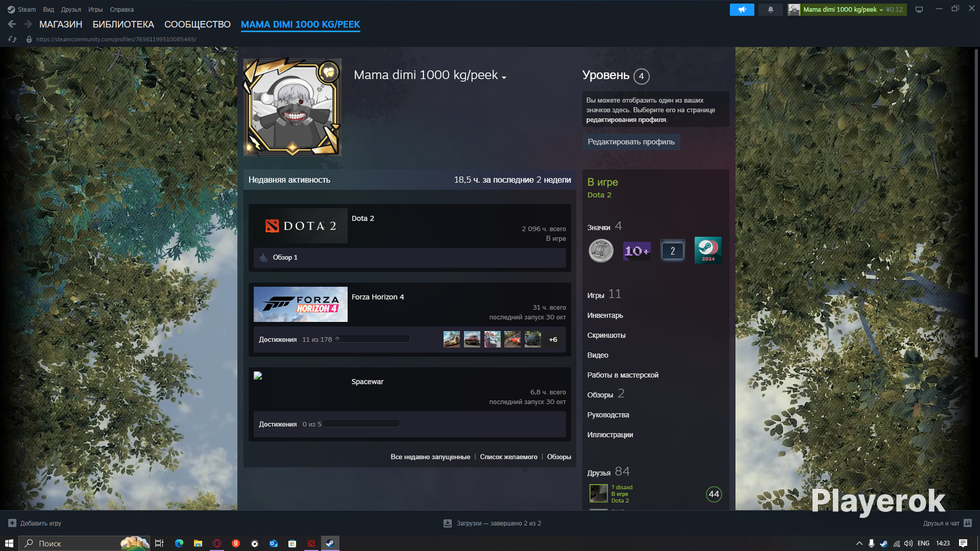Open the Forza Horizon 4 game banner
The image size is (980, 551).
[300, 304]
